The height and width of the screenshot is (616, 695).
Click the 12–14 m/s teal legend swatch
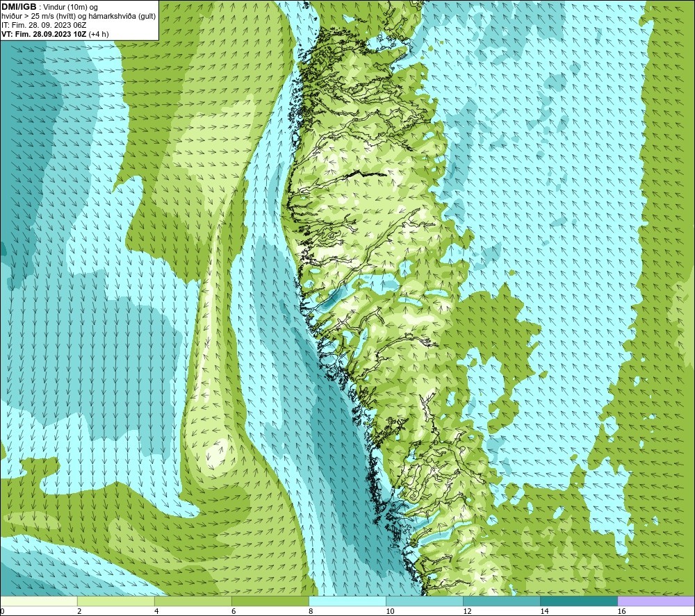click(501, 601)
